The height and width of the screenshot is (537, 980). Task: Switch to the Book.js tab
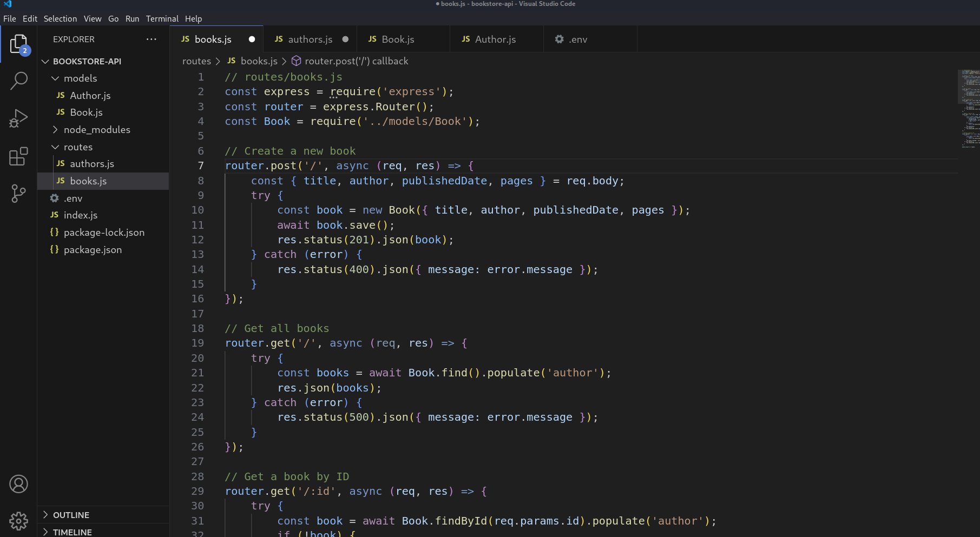pos(404,39)
